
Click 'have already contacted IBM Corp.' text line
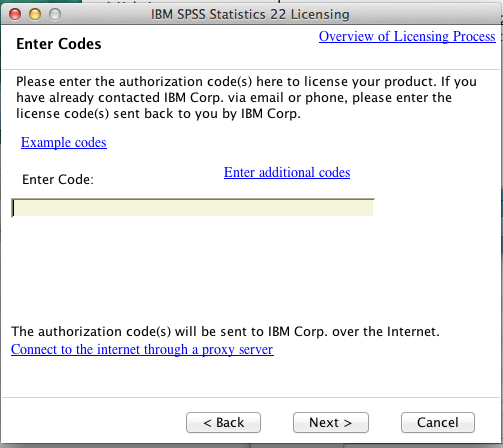click(x=234, y=98)
